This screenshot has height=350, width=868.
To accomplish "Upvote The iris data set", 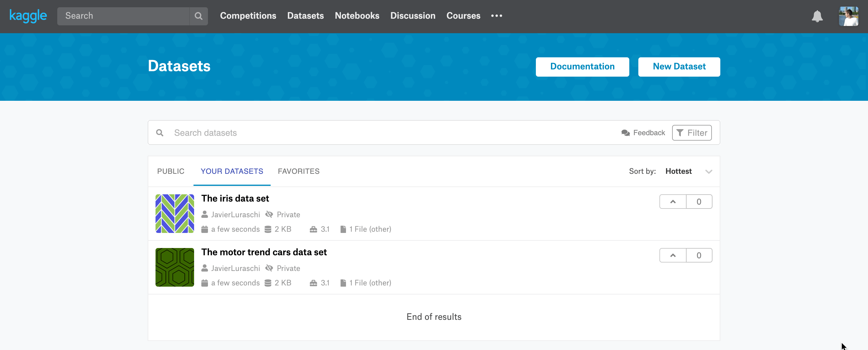I will 673,202.
